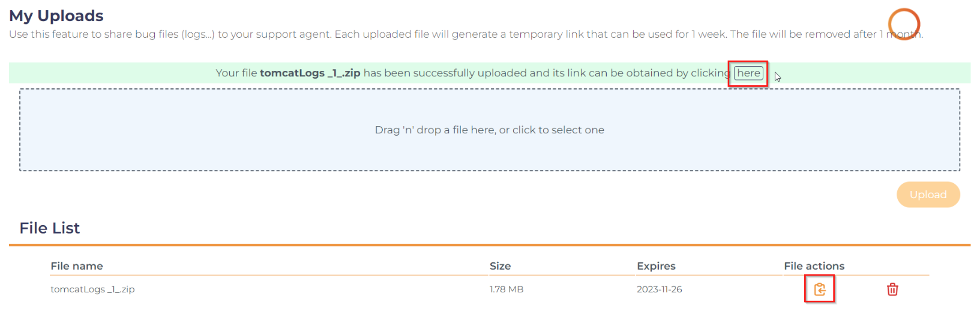
Task: Click the "File actions" column header
Action: click(814, 266)
